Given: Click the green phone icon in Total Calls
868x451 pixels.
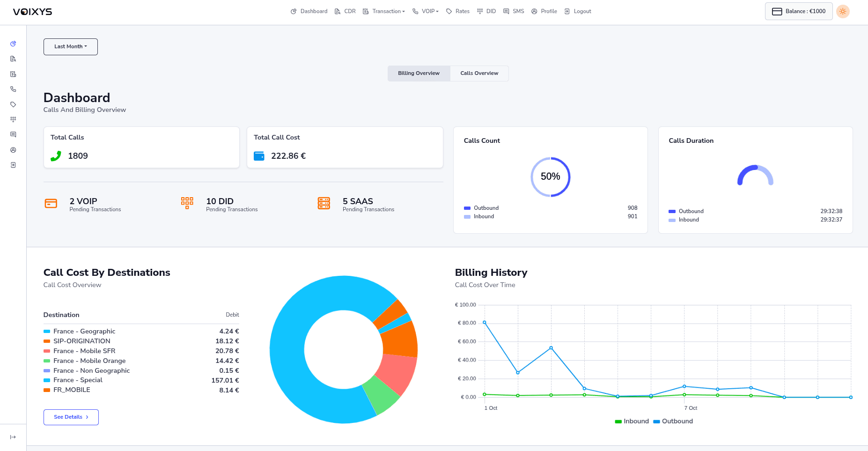Looking at the screenshot, I should click(56, 156).
